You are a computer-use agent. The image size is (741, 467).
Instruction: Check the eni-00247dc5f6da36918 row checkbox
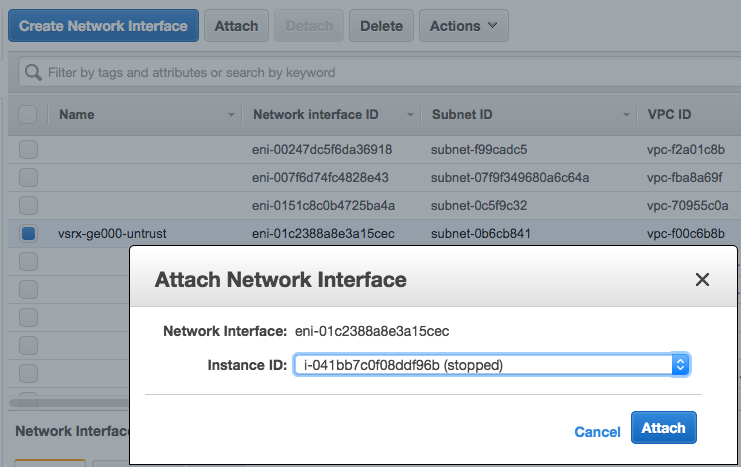(28, 149)
